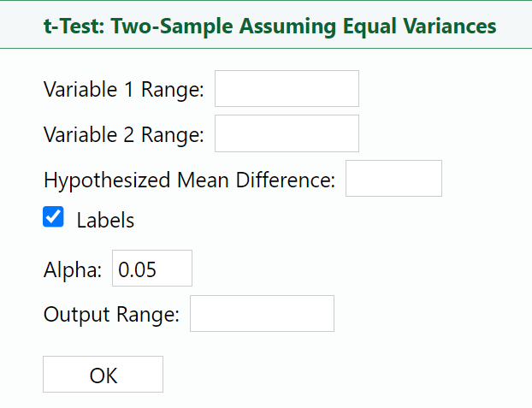
Task: Click the "Alpha:" label text
Action: (73, 269)
